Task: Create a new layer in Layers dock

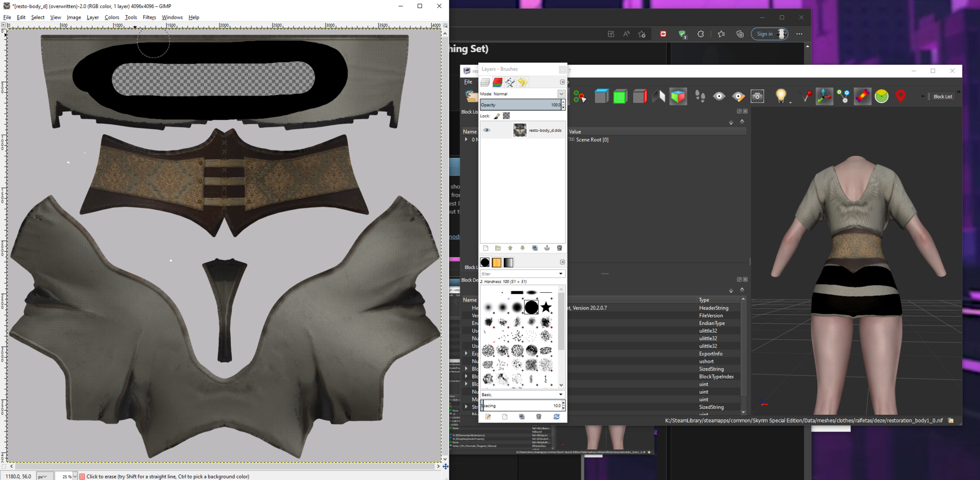Action: (x=485, y=248)
